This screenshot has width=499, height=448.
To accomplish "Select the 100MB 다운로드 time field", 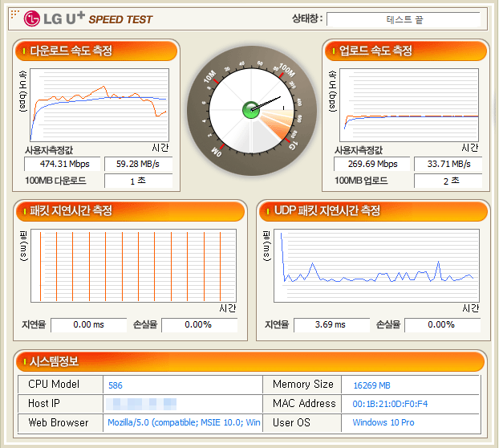I will click(x=138, y=181).
